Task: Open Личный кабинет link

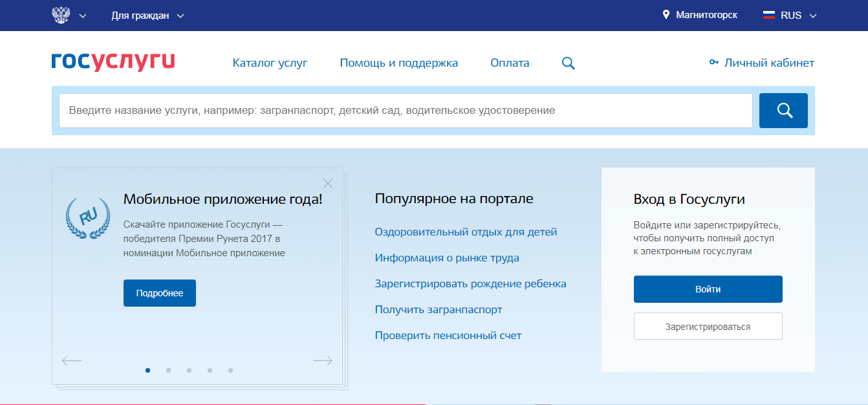Action: point(769,63)
